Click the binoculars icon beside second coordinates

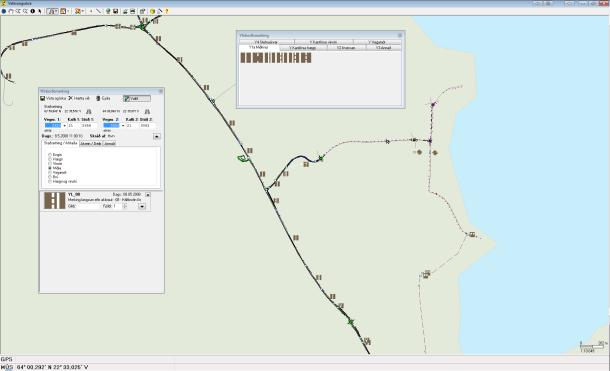[147, 112]
